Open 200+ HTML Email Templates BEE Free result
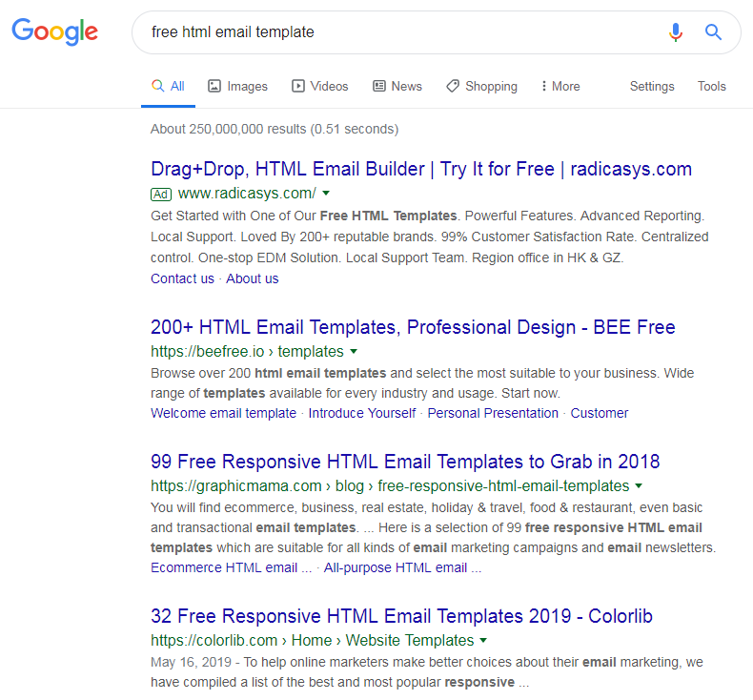The image size is (753, 700). 413,327
